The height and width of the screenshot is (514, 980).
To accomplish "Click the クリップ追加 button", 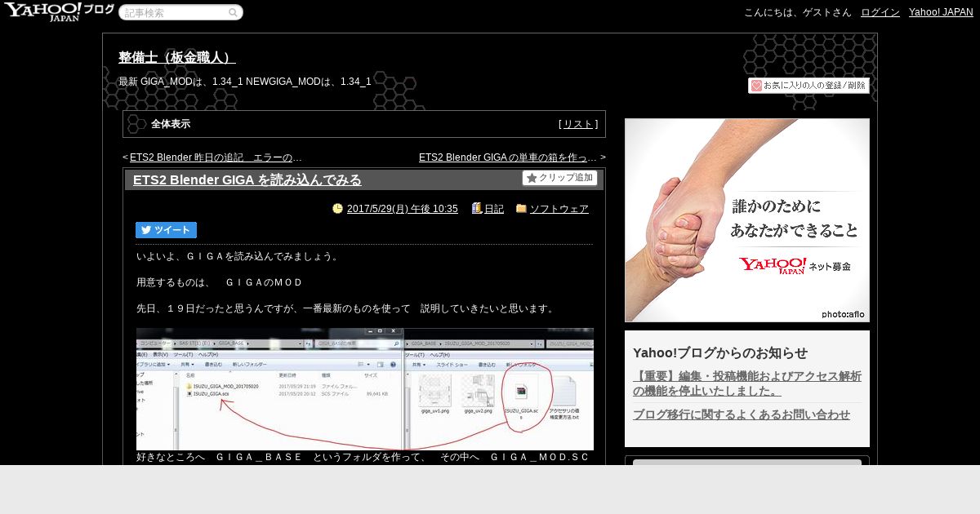I will 559,178.
